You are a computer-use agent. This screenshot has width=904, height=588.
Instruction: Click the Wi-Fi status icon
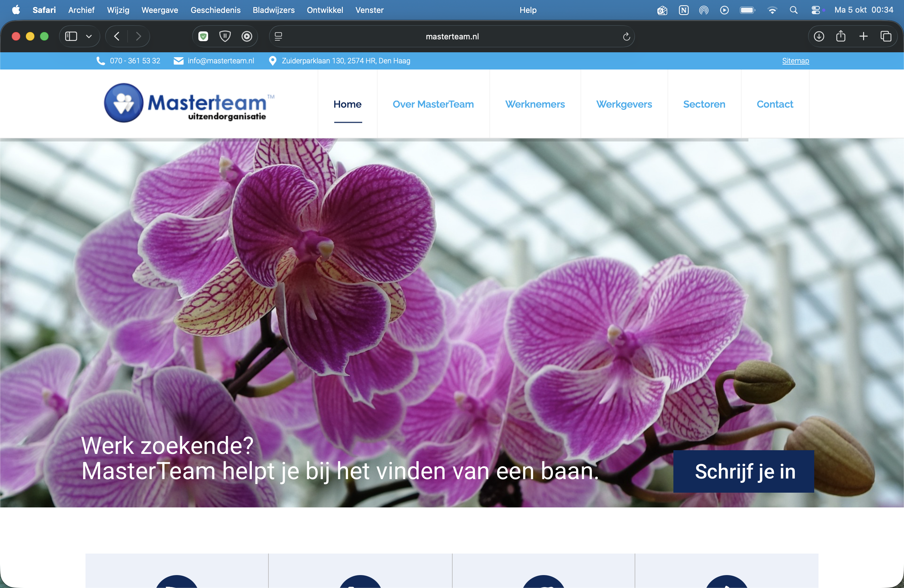click(x=772, y=10)
